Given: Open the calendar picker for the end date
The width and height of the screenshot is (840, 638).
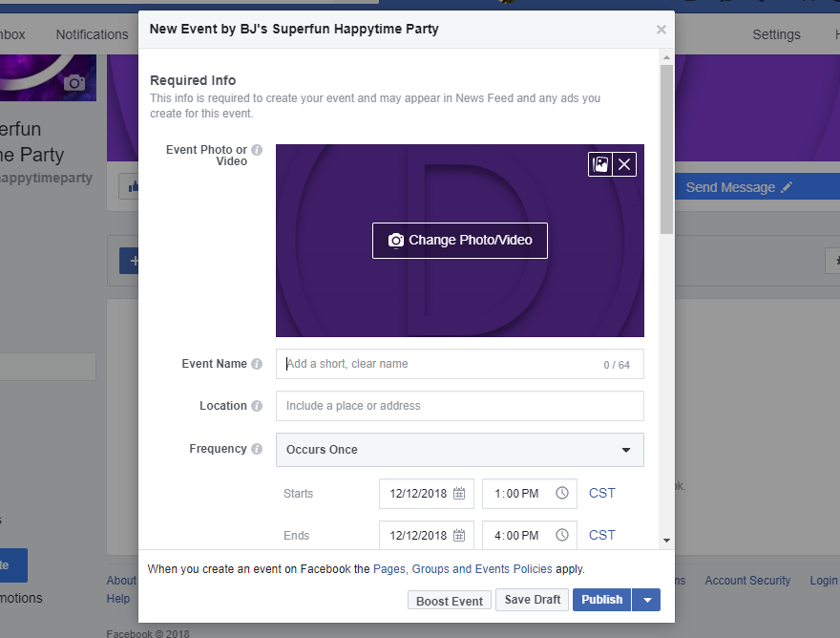Looking at the screenshot, I should pos(458,535).
